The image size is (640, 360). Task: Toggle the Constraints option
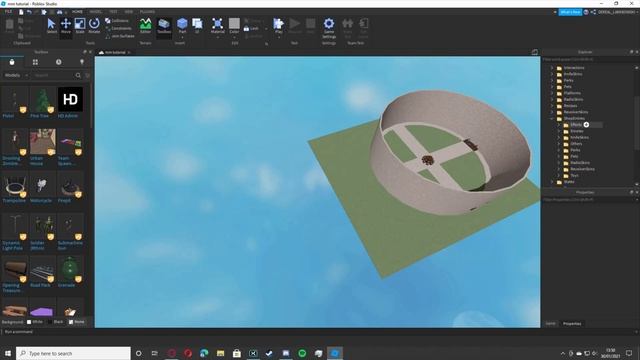[118, 28]
